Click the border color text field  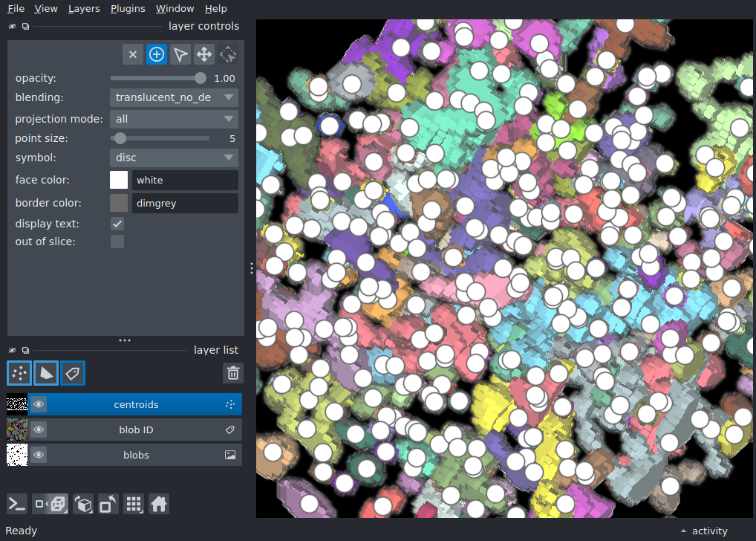click(x=185, y=203)
